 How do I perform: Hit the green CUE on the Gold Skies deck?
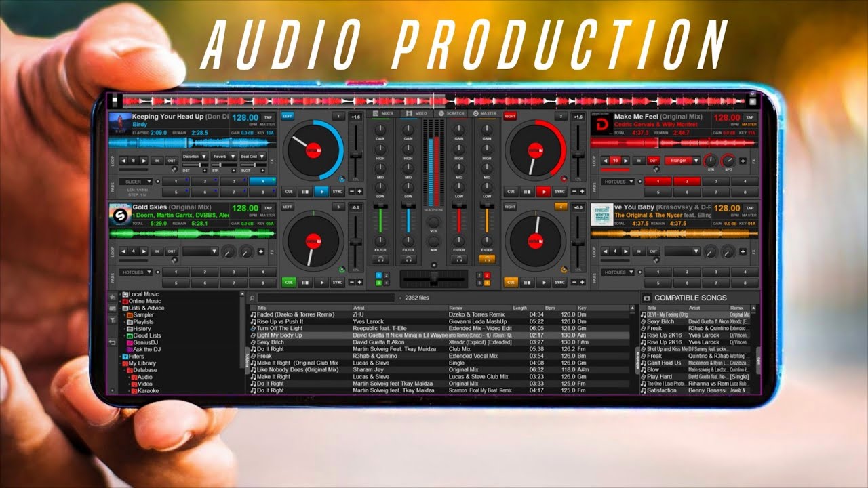289,282
